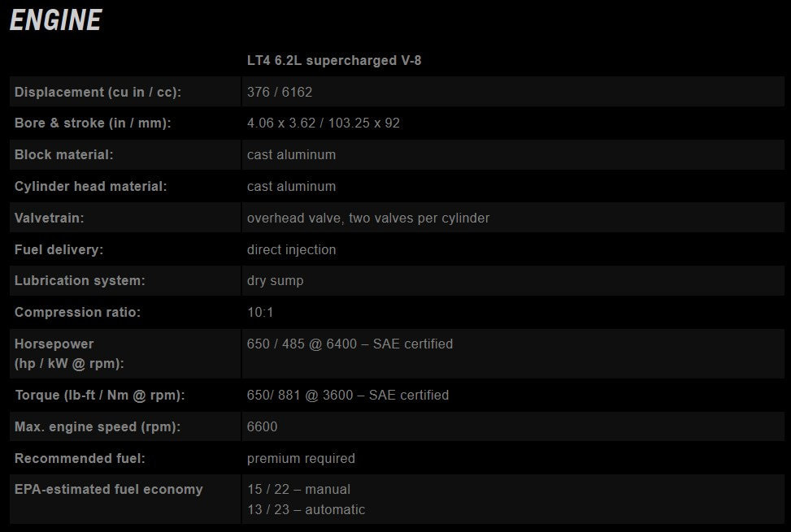Select the 376 / 6162 displacement value

pos(280,93)
